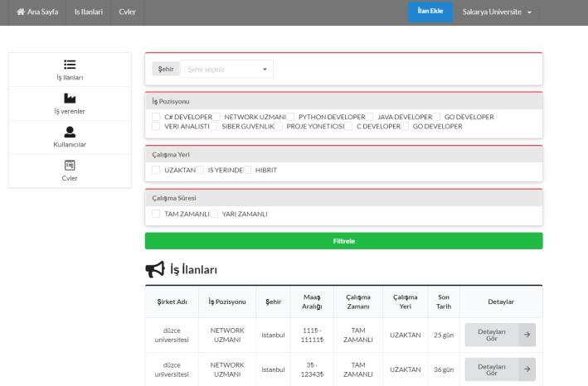
Task: Click the Maaş Aralığı column header
Action: click(312, 302)
